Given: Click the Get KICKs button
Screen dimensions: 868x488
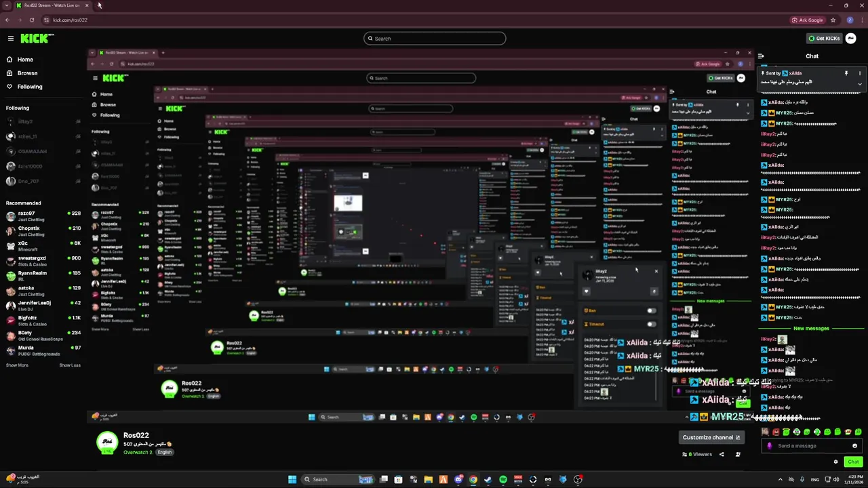Looking at the screenshot, I should coord(824,39).
